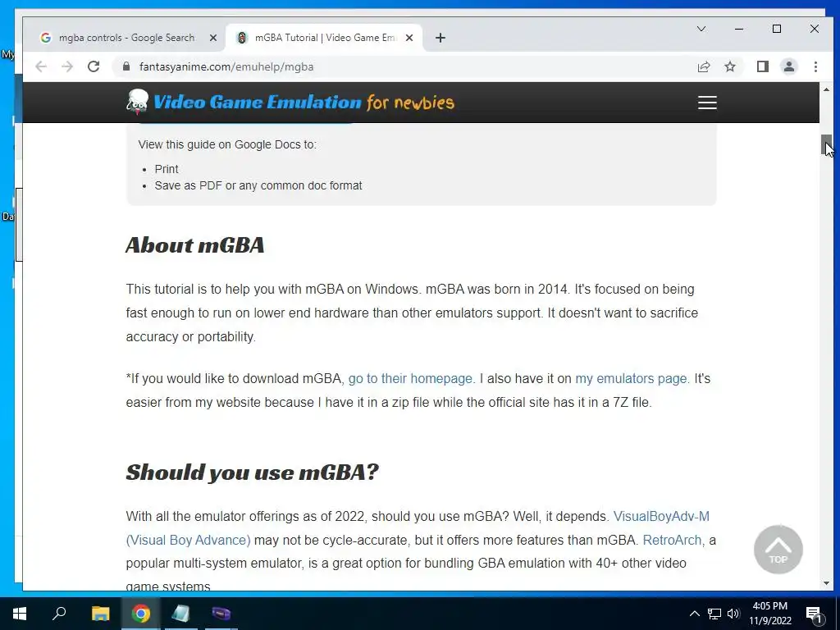The image size is (840, 630).
Task: Reload the mGBA tutorial page
Action: [94, 66]
